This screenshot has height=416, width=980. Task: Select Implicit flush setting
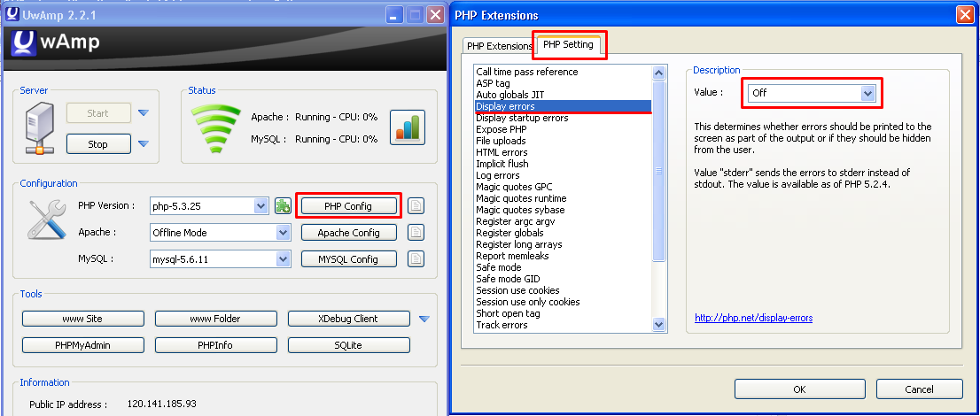pos(563,164)
